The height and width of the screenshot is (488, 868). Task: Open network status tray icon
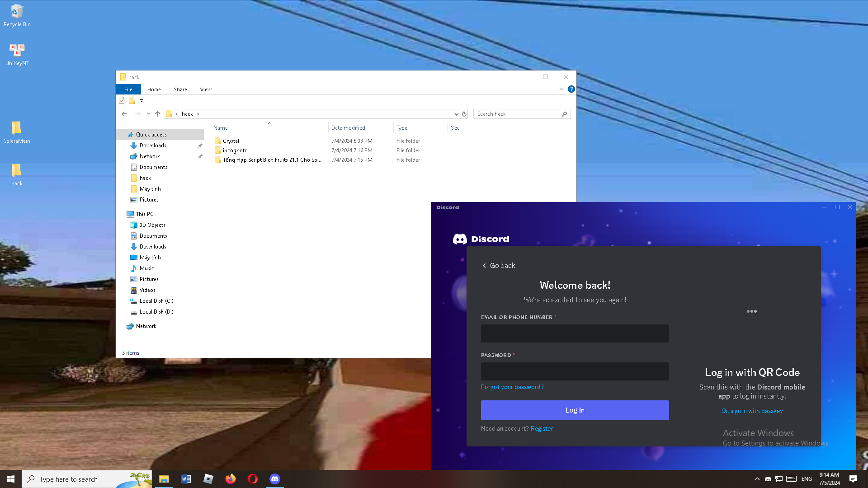coord(779,479)
